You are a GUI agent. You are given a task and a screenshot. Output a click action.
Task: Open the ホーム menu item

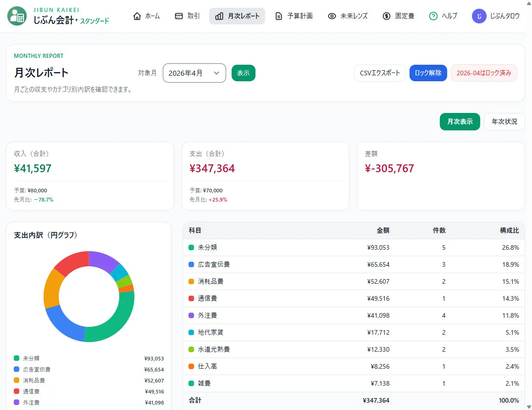pyautogui.click(x=146, y=16)
